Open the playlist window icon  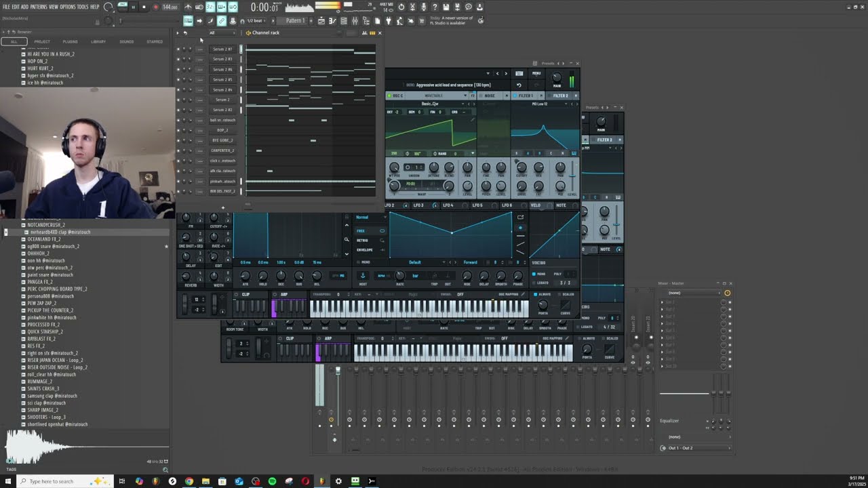click(321, 21)
